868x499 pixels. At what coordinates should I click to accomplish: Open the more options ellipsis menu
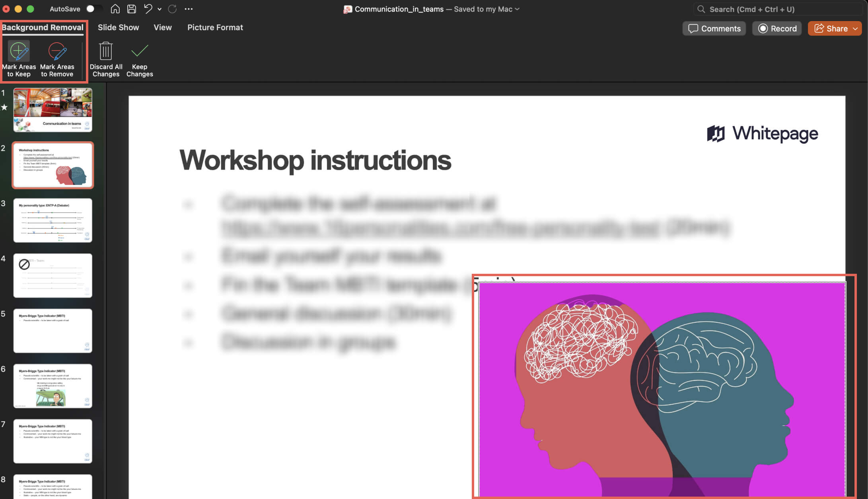[x=189, y=9]
